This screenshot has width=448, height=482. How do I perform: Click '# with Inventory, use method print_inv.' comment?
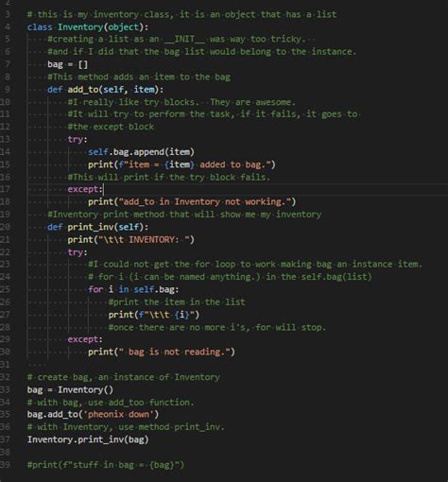click(126, 427)
